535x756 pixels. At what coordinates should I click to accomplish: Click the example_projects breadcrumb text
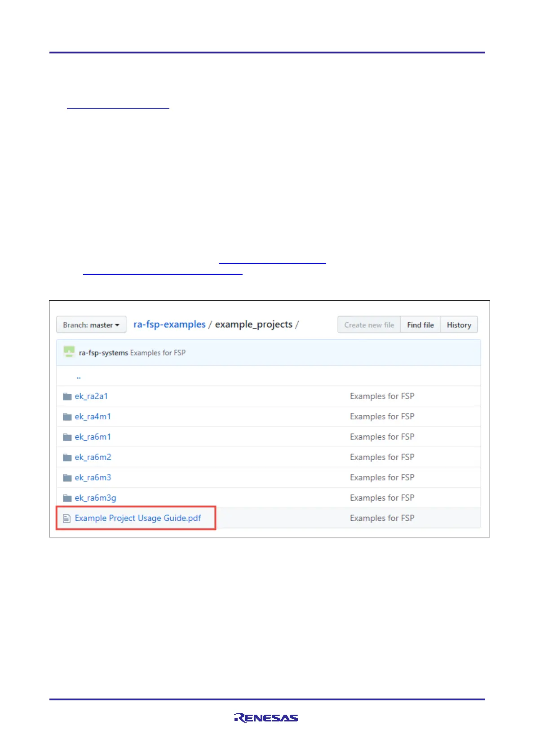(254, 325)
